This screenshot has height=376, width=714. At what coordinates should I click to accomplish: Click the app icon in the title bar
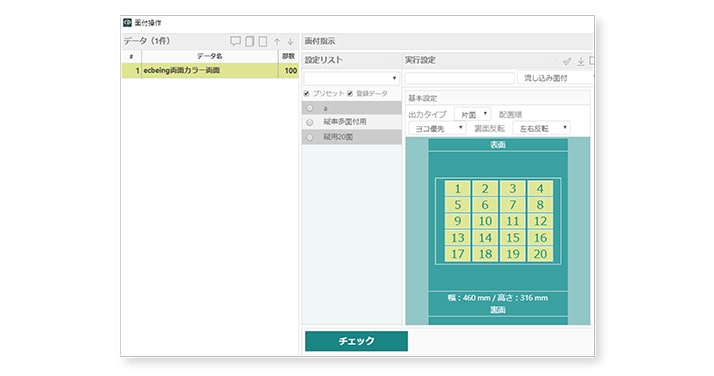[x=128, y=22]
